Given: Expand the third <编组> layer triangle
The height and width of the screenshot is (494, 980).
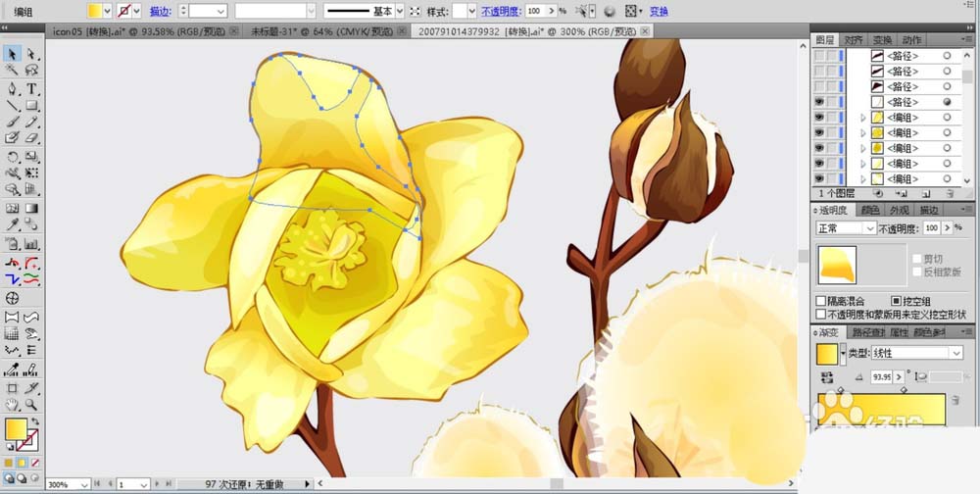Looking at the screenshot, I should pyautogui.click(x=863, y=148).
